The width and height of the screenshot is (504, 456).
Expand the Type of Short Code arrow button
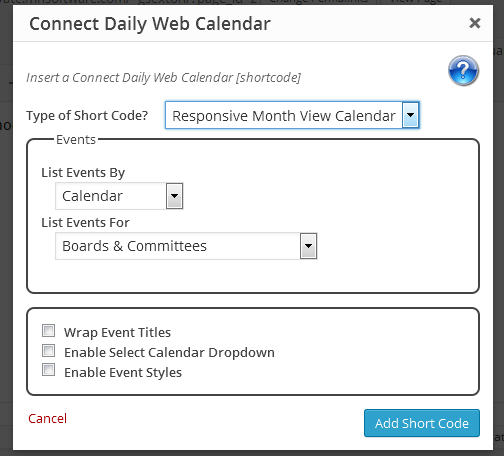(x=410, y=115)
